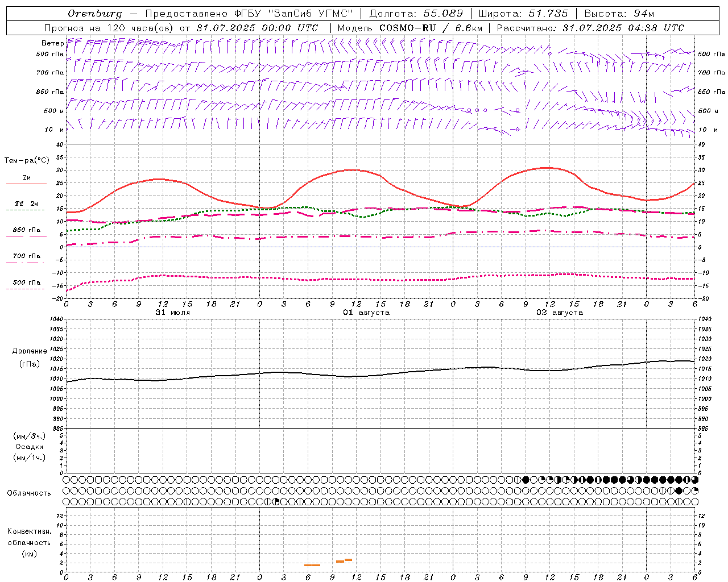Click the "(мм/3ч.)" precipitation unit label
The image size is (728, 582).
[30, 436]
